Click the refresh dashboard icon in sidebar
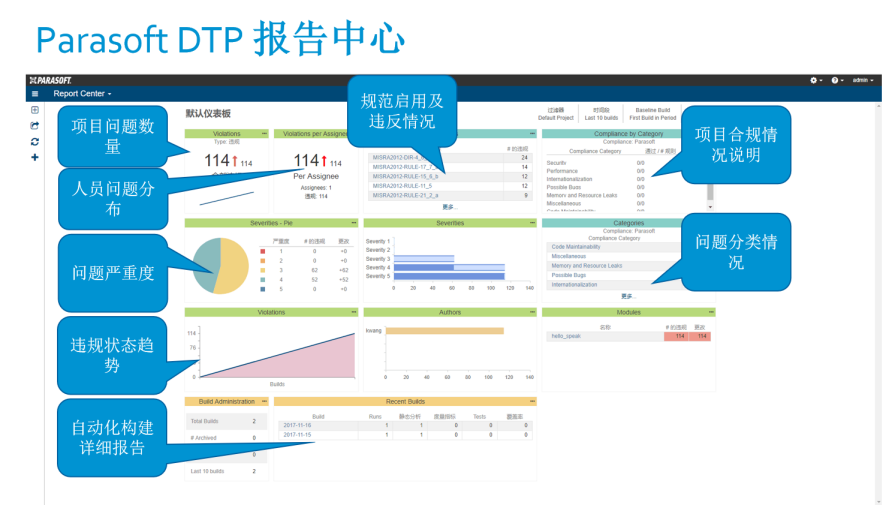 [35, 142]
